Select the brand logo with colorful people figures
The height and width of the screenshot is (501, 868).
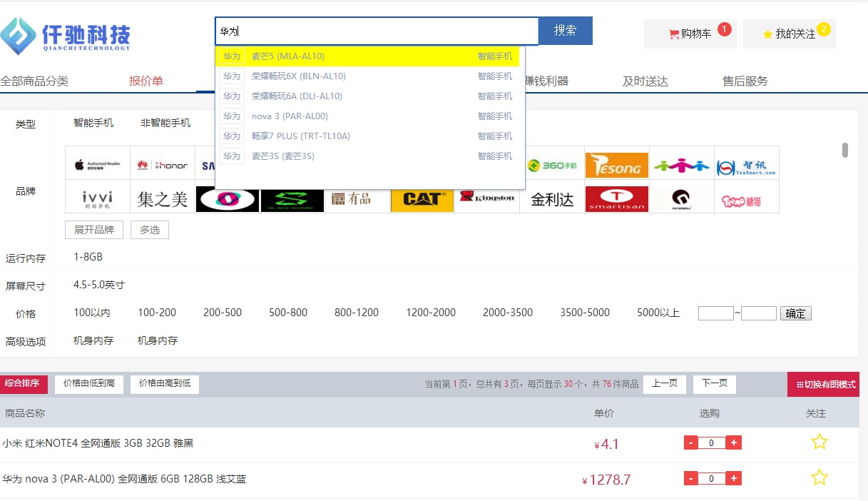click(x=682, y=166)
